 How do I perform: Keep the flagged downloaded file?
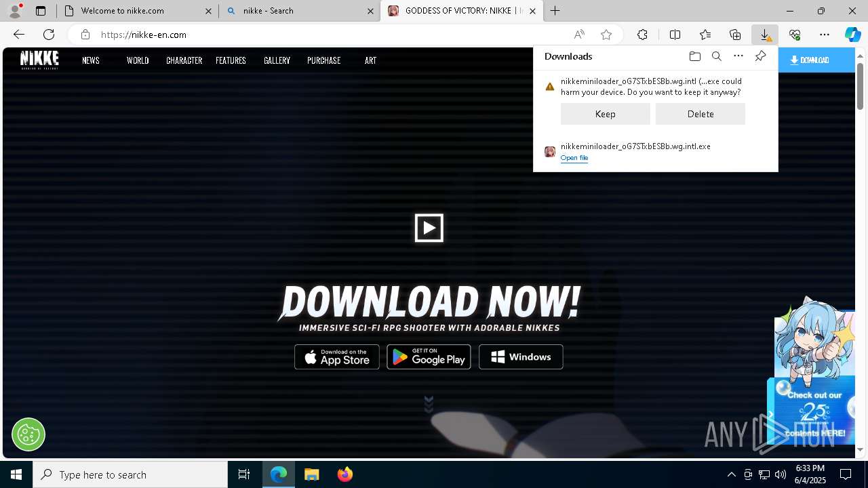tap(606, 114)
